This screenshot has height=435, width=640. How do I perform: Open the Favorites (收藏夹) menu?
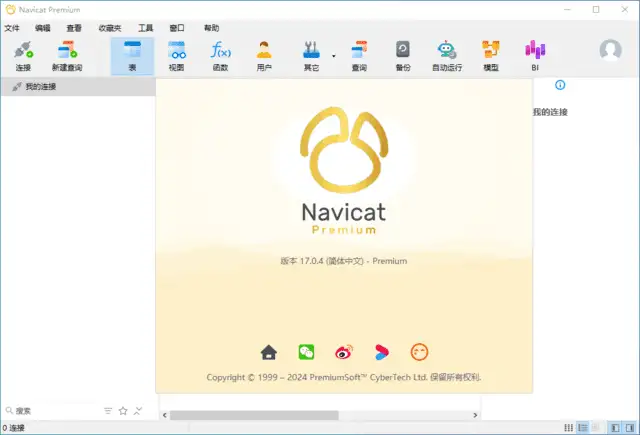pyautogui.click(x=110, y=28)
